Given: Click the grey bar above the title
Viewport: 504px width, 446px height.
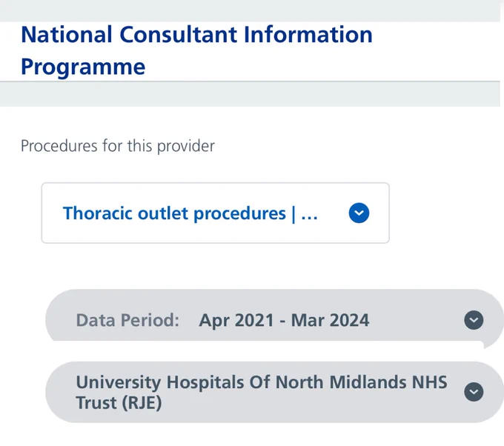Looking at the screenshot, I should (x=250, y=10).
